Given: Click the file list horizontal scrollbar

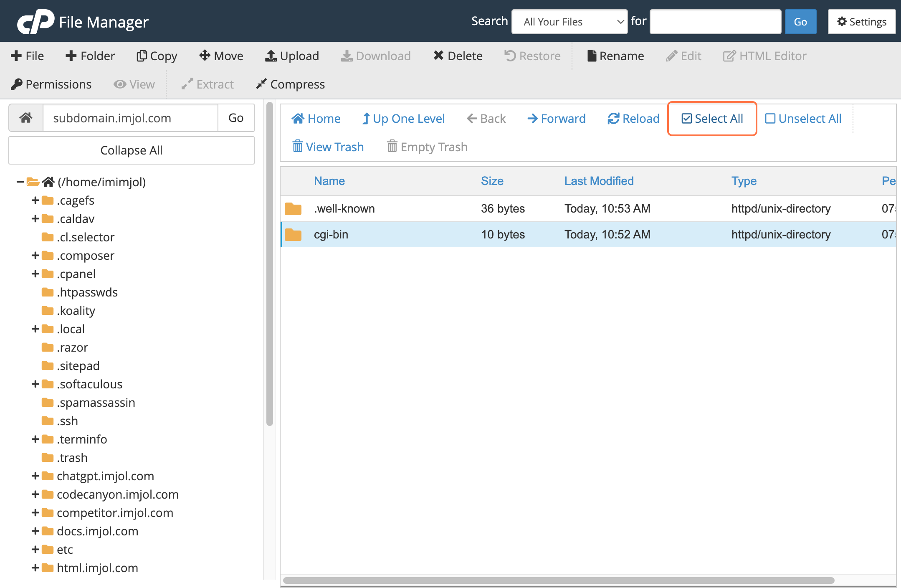Looking at the screenshot, I should click(x=559, y=580).
